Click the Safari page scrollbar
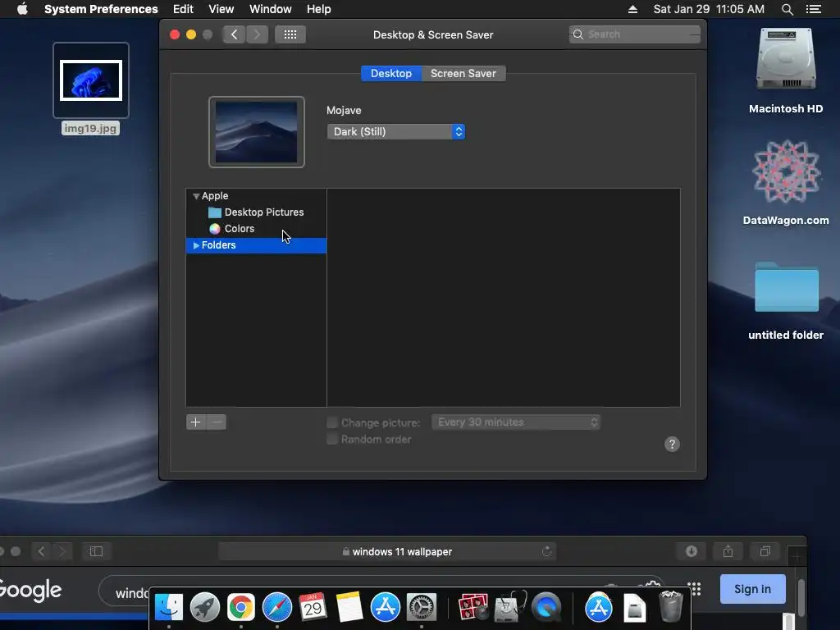The image size is (840, 630). (x=801, y=598)
